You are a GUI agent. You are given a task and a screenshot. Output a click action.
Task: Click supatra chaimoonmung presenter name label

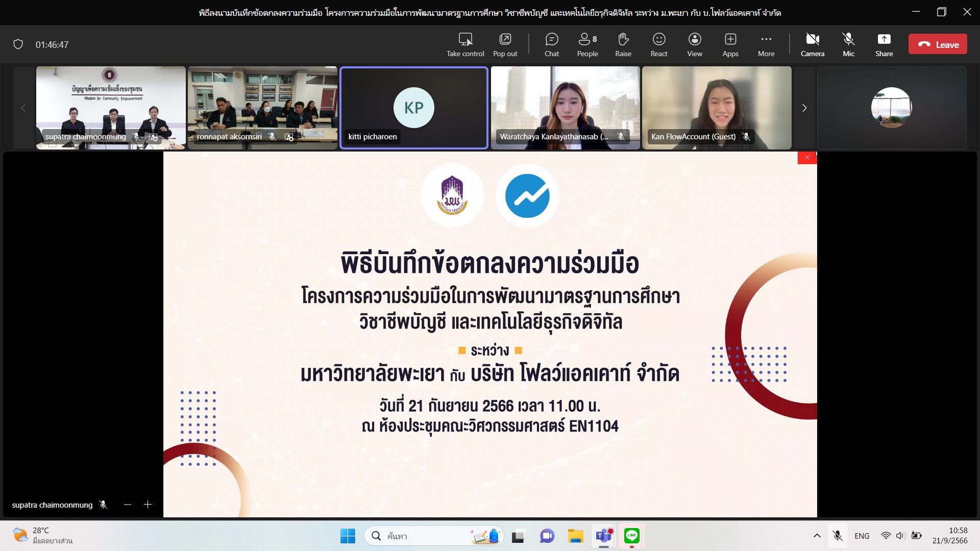tap(52, 505)
